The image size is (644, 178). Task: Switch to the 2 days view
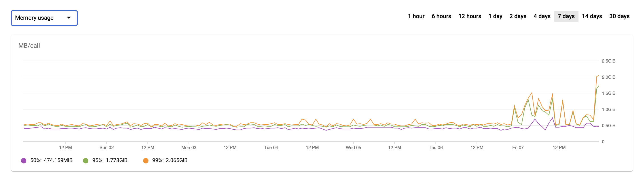pos(518,16)
